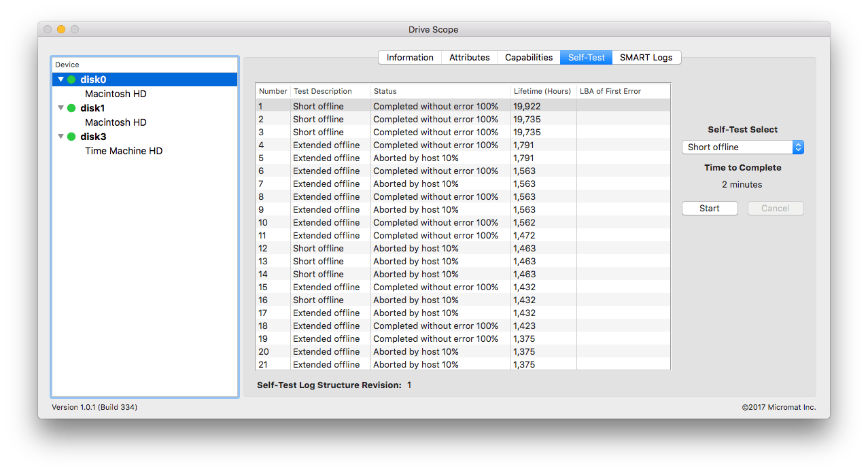Collapse the disk3 disclosure triangle
Viewport: 868px width, 473px height.
click(x=60, y=137)
